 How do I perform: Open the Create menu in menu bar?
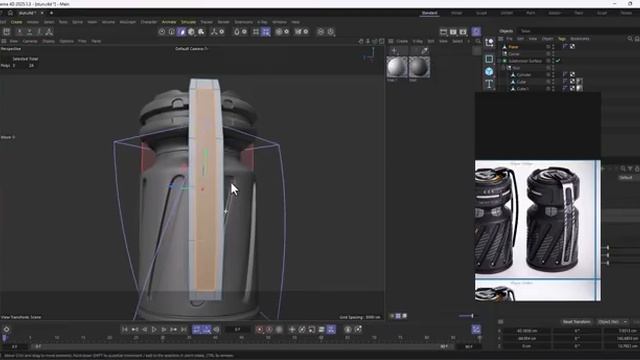point(17,22)
